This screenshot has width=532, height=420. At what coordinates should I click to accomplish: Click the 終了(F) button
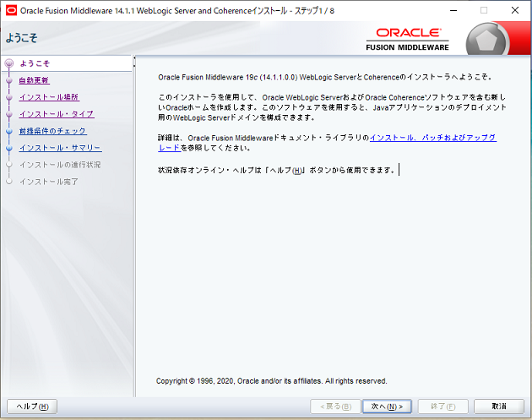click(x=443, y=406)
